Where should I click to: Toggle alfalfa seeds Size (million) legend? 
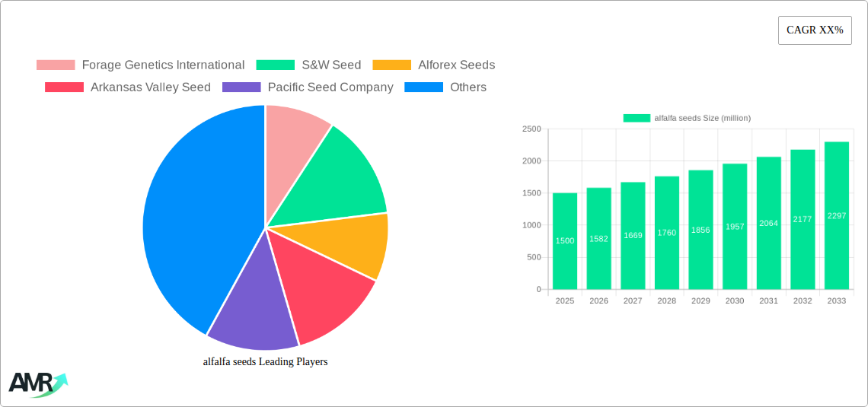(686, 118)
